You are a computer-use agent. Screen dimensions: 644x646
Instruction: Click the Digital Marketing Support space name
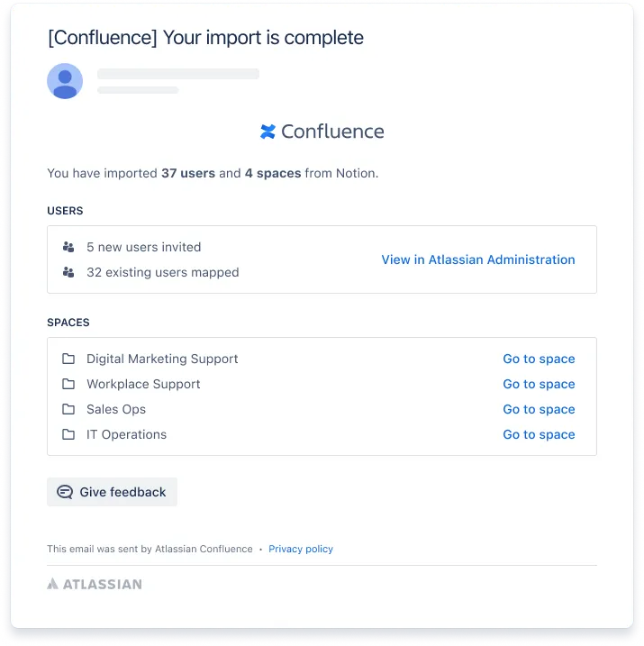162,359
